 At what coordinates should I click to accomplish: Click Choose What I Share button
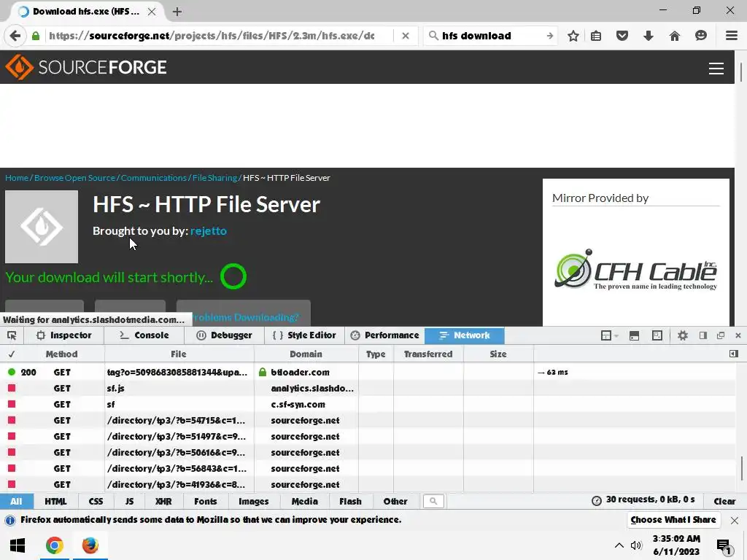click(x=673, y=519)
